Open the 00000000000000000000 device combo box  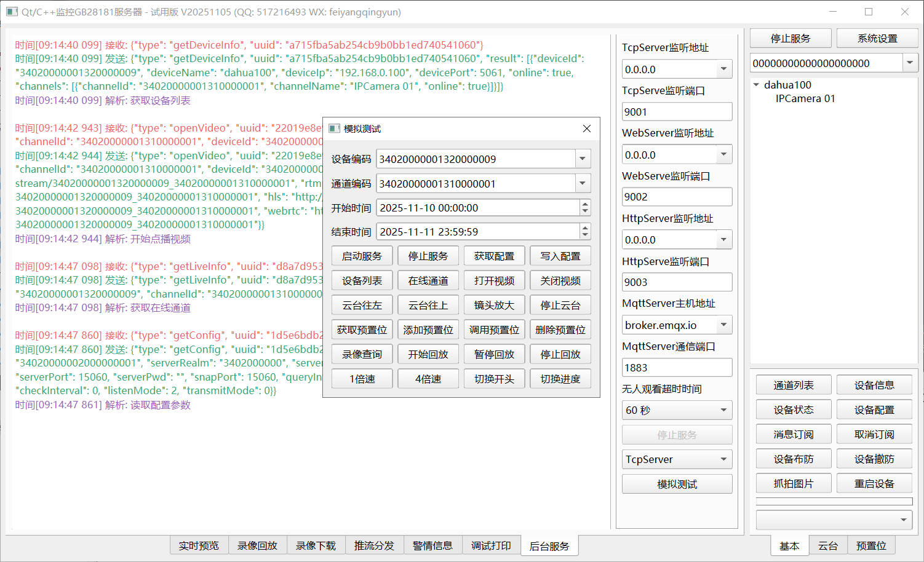(910, 63)
